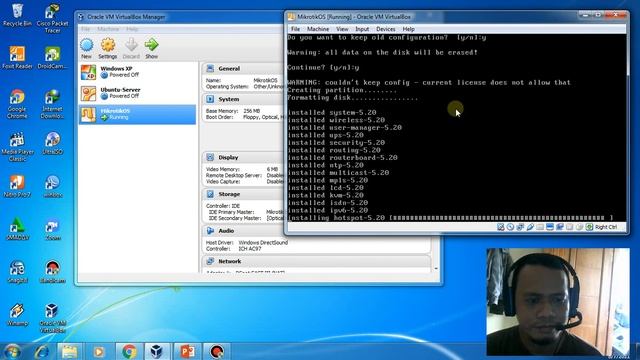Image resolution: width=640 pixels, height=360 pixels.
Task: Collapse the Display details section
Action: (210, 157)
